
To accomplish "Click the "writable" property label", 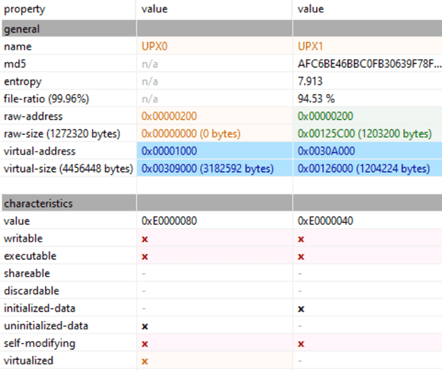I will click(x=23, y=238).
